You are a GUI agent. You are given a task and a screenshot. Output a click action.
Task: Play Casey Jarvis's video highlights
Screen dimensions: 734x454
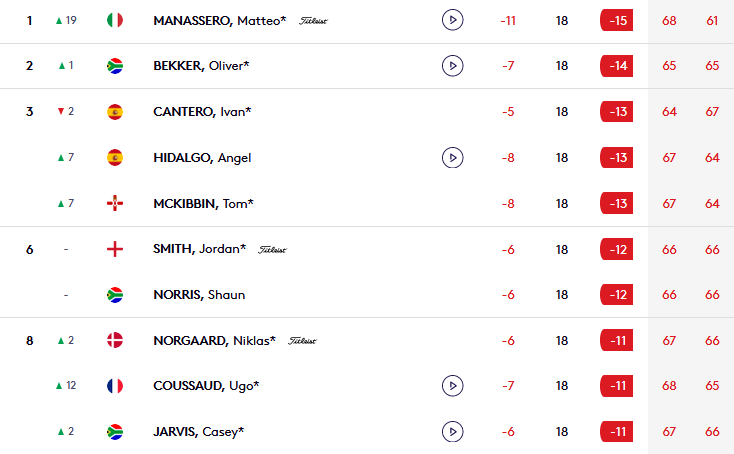coord(452,432)
